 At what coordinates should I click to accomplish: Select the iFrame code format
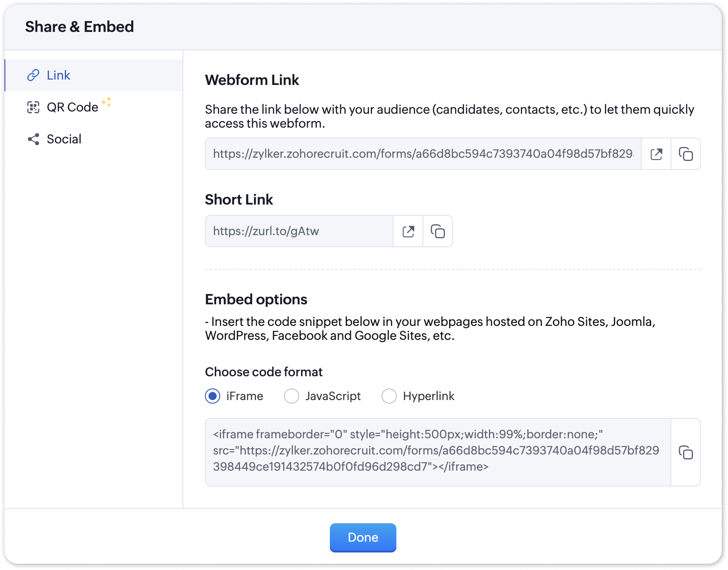pyautogui.click(x=213, y=396)
